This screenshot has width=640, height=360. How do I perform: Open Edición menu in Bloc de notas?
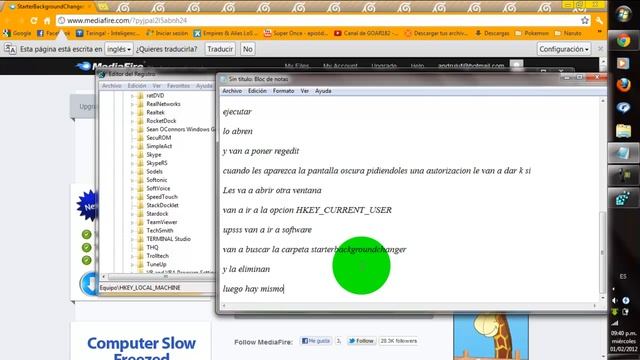[257, 91]
